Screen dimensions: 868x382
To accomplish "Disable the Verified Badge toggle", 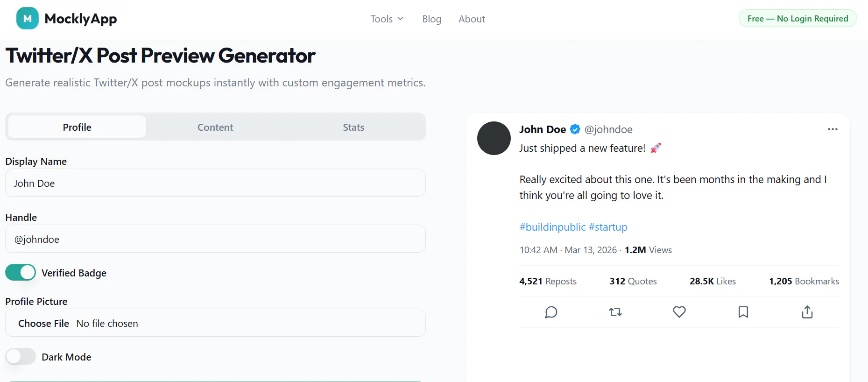I will 21,272.
